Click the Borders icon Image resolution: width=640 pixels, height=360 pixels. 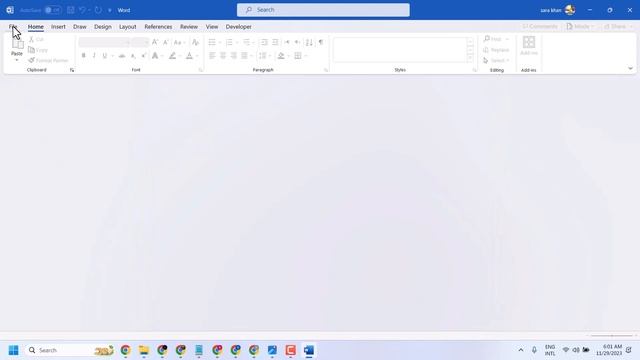298,56
